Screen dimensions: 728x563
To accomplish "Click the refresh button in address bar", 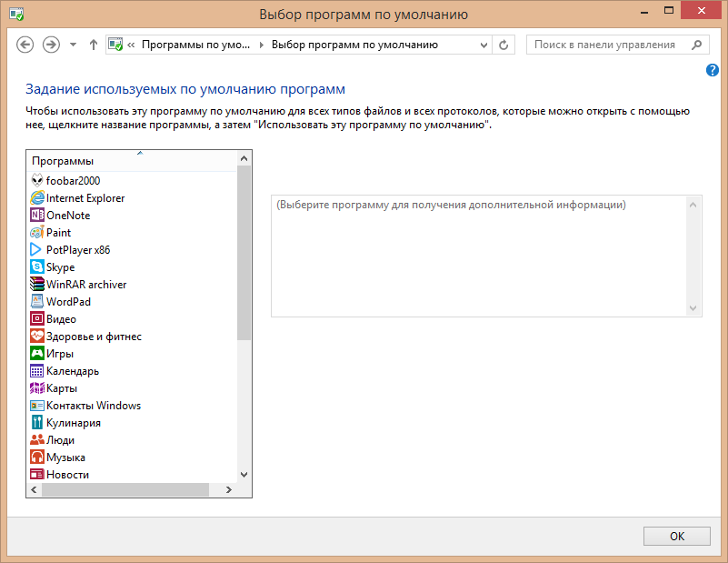I will [x=504, y=45].
